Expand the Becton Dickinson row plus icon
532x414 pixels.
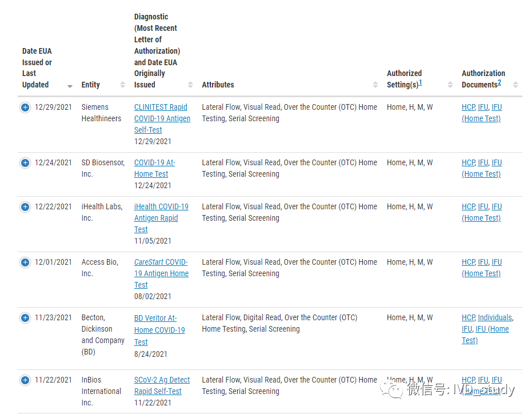[25, 318]
